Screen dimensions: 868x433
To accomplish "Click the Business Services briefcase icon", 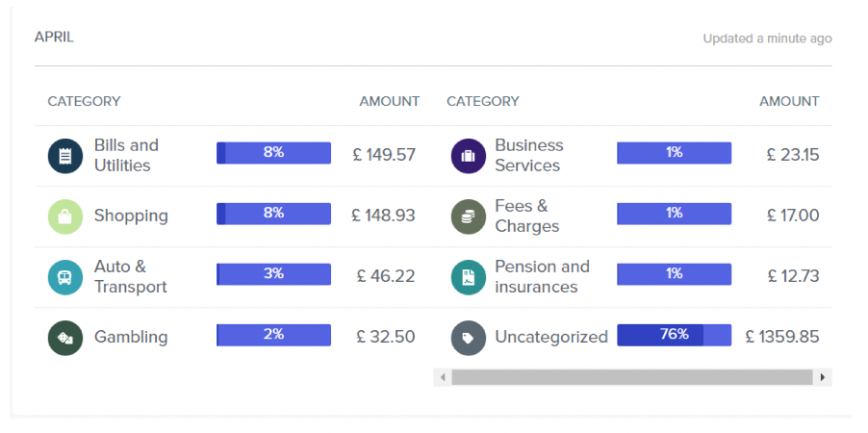I will pyautogui.click(x=468, y=155).
